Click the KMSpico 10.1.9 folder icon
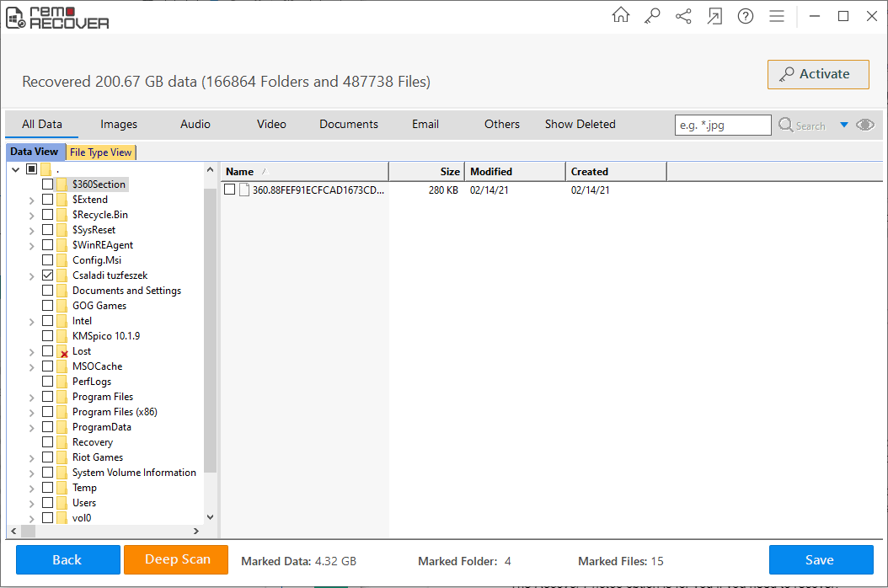Image resolution: width=888 pixels, height=588 pixels. pos(62,336)
